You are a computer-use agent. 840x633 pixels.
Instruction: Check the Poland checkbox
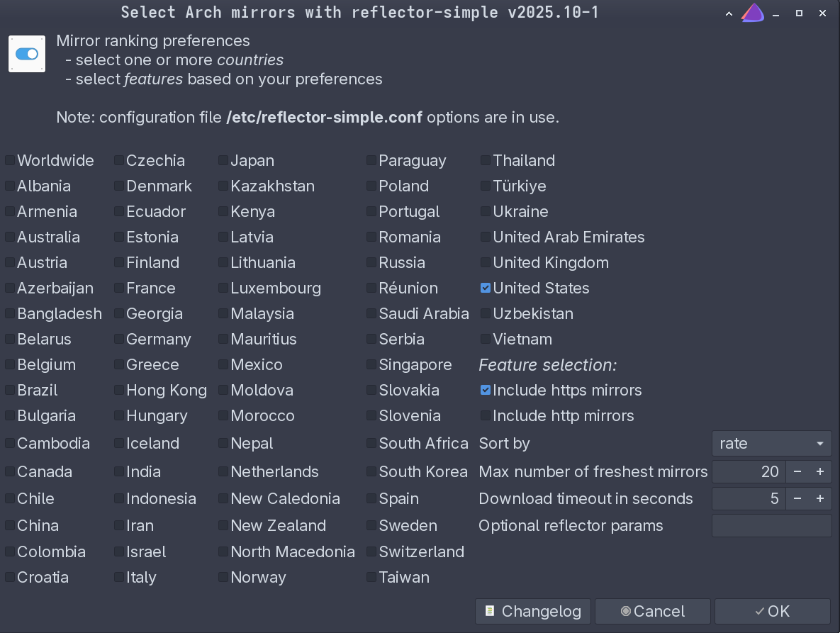371,186
